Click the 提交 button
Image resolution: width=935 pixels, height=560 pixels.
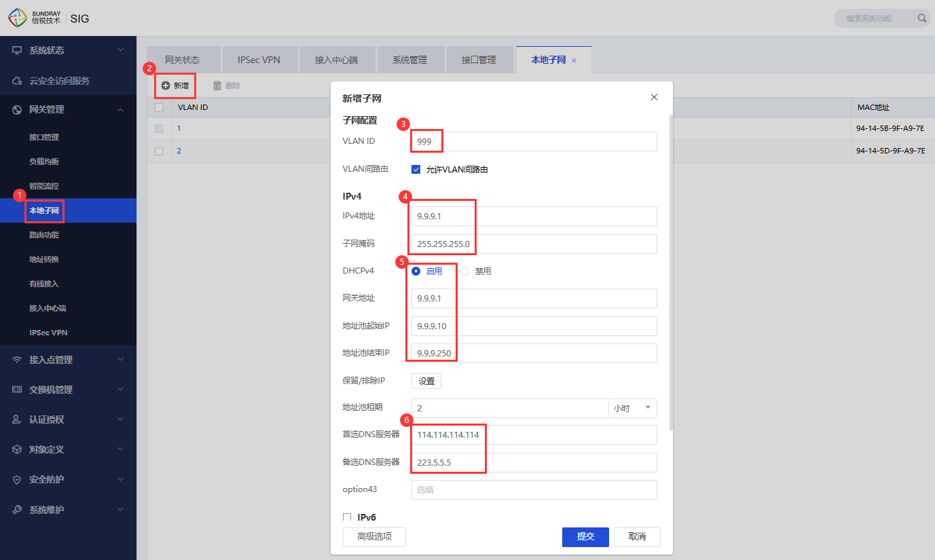click(x=585, y=537)
